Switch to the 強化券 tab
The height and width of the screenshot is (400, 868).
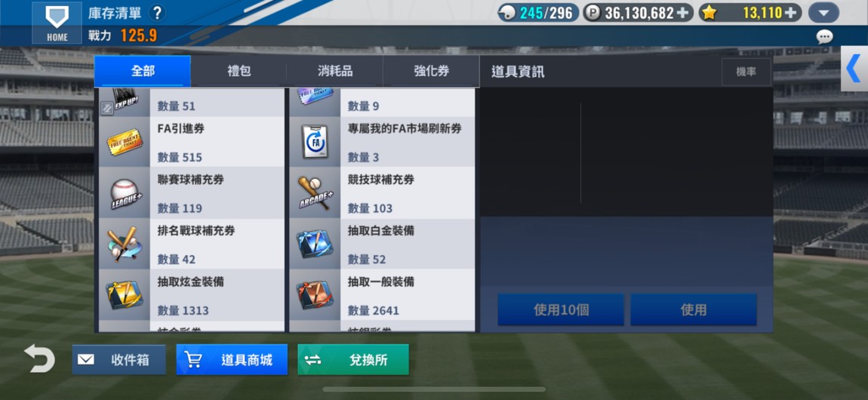pos(431,71)
